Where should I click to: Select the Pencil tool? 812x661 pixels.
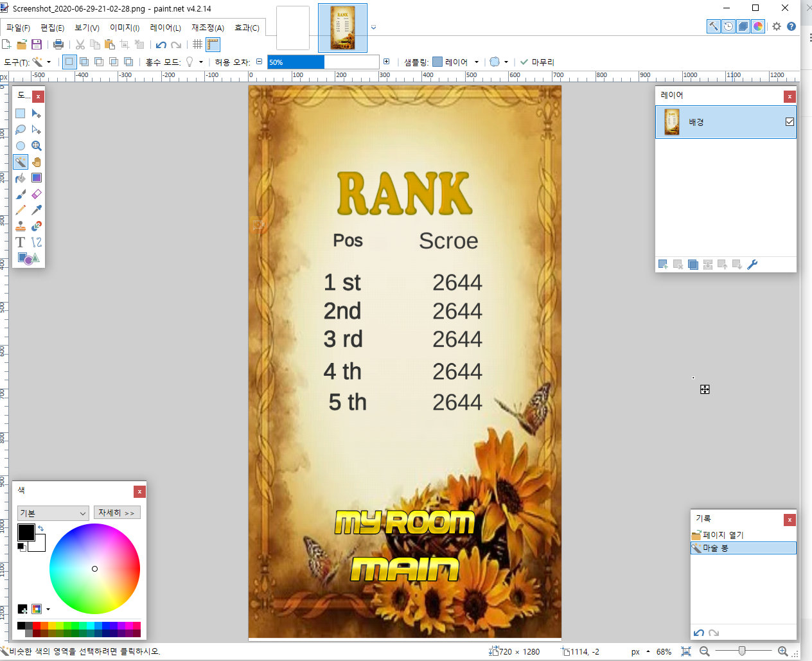(21, 210)
